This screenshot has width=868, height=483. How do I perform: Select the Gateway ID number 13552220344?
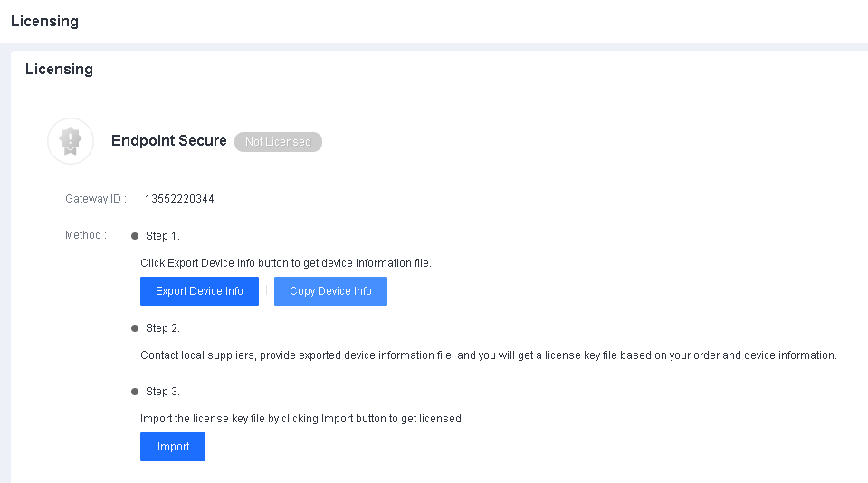[179, 199]
